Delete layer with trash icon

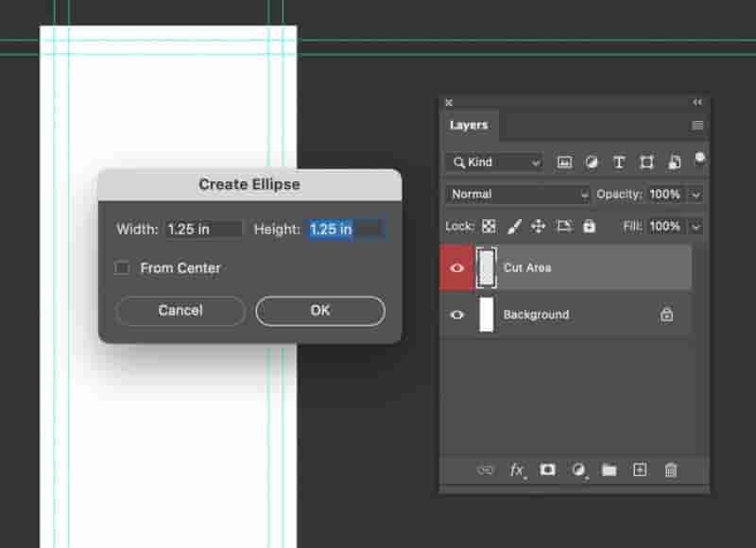tap(671, 470)
